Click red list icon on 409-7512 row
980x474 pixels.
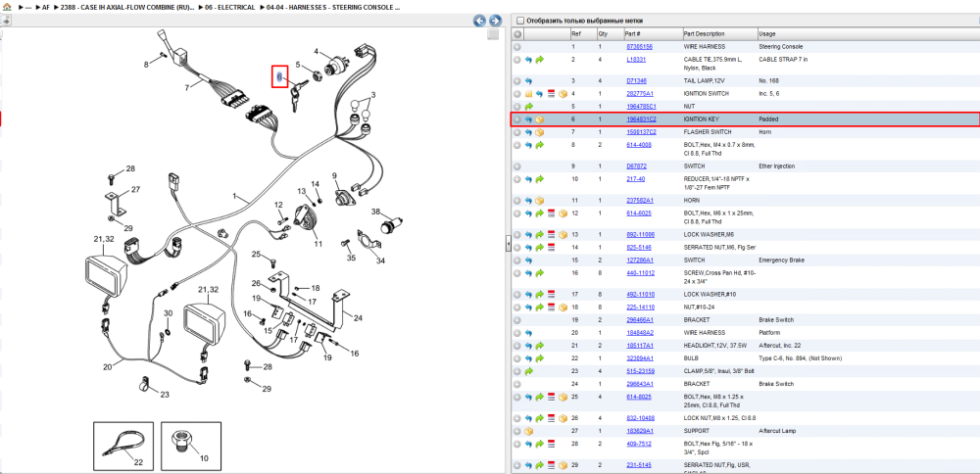pos(551,444)
